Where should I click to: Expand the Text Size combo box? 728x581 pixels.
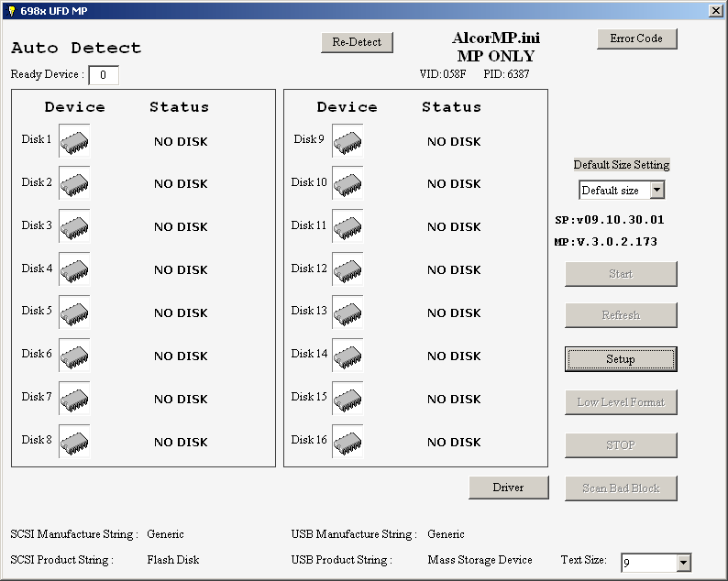coord(683,563)
